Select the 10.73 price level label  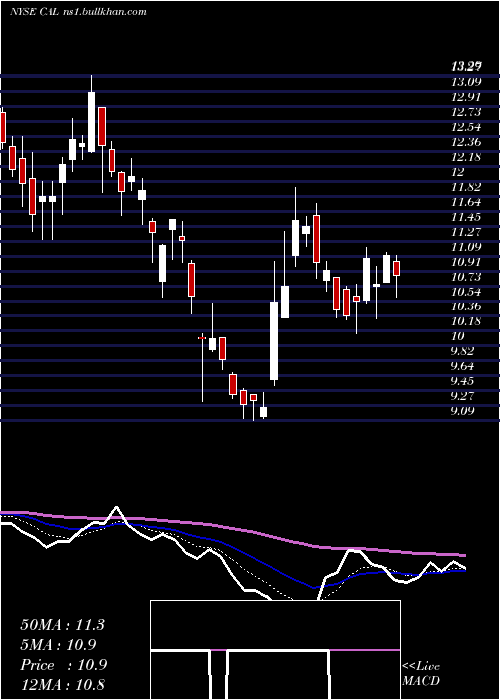[x=466, y=277]
